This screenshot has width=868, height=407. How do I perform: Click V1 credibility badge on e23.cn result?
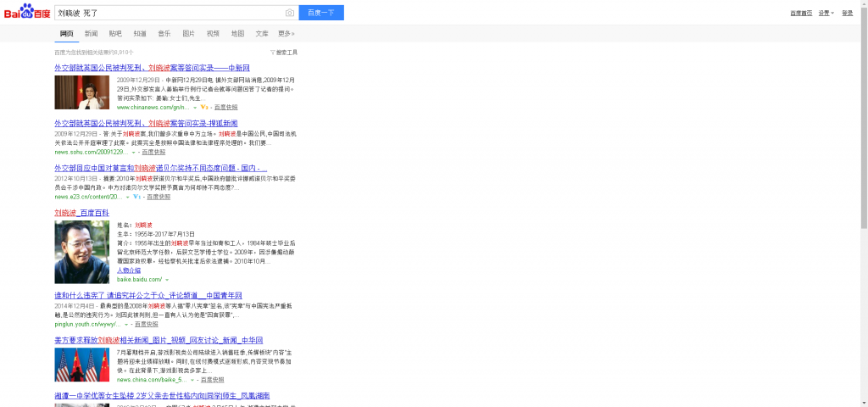[x=136, y=196]
